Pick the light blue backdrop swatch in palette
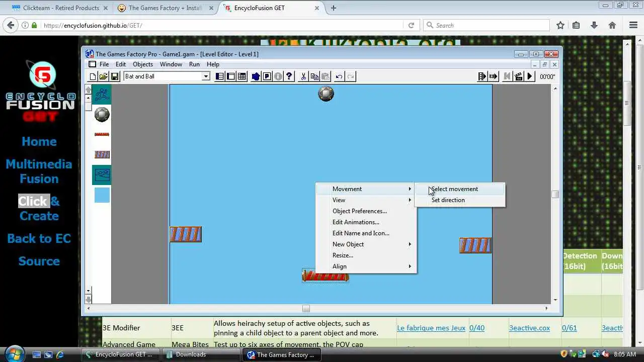This screenshot has height=362, width=644. tap(102, 195)
